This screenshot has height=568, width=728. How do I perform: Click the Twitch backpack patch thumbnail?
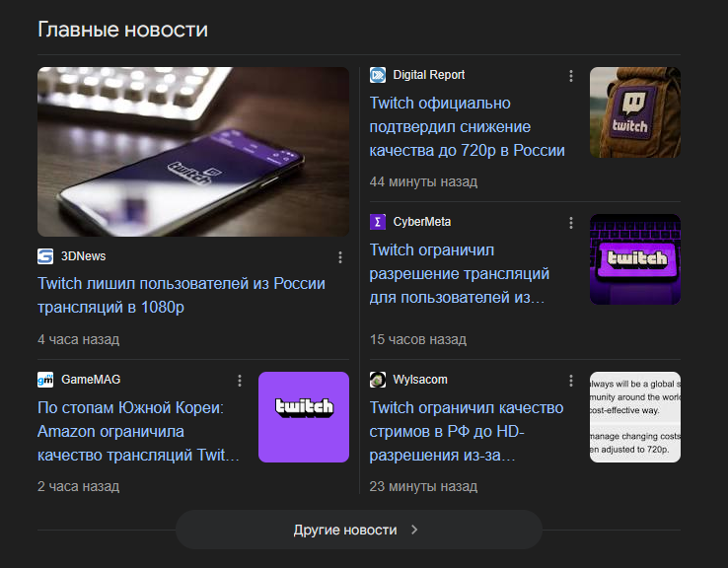(635, 112)
